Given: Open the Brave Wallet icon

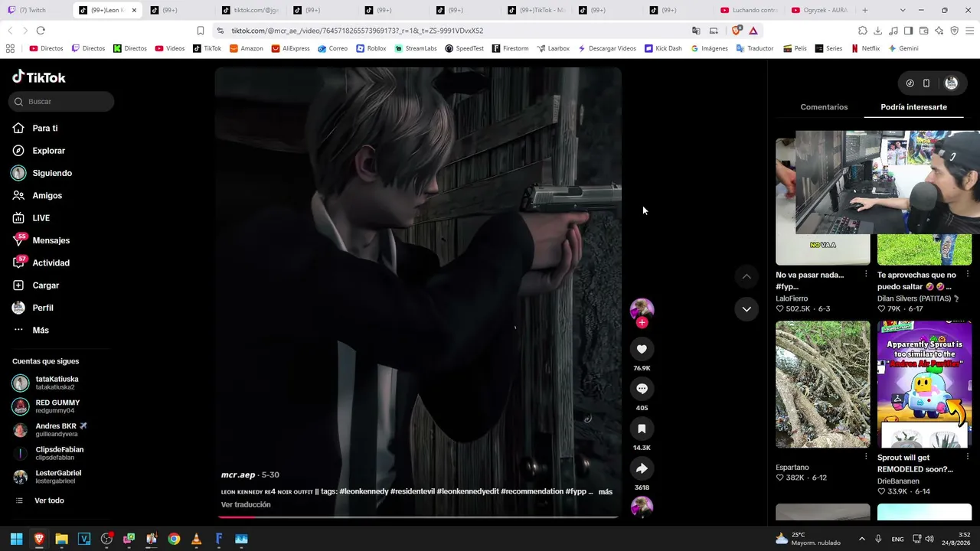Looking at the screenshot, I should pyautogui.click(x=924, y=31).
